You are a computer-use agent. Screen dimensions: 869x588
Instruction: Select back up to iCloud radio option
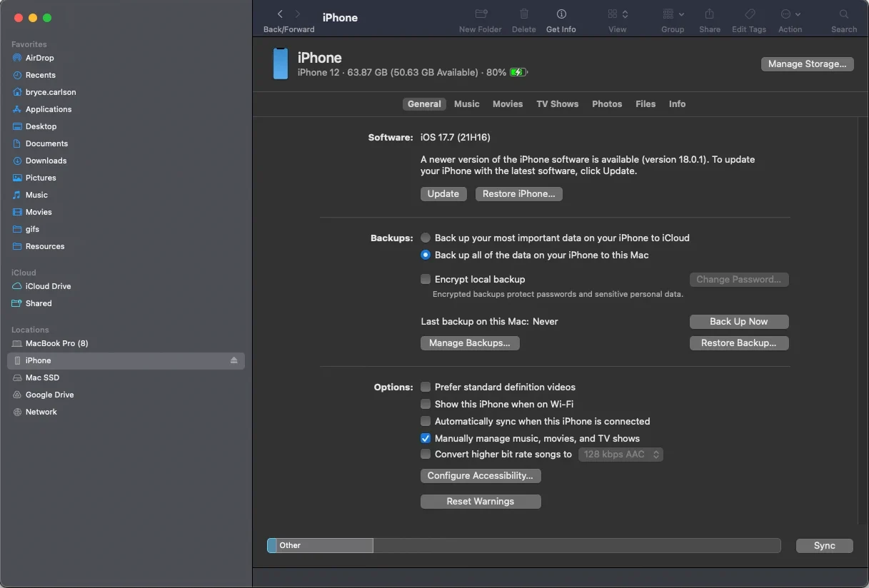[426, 238]
